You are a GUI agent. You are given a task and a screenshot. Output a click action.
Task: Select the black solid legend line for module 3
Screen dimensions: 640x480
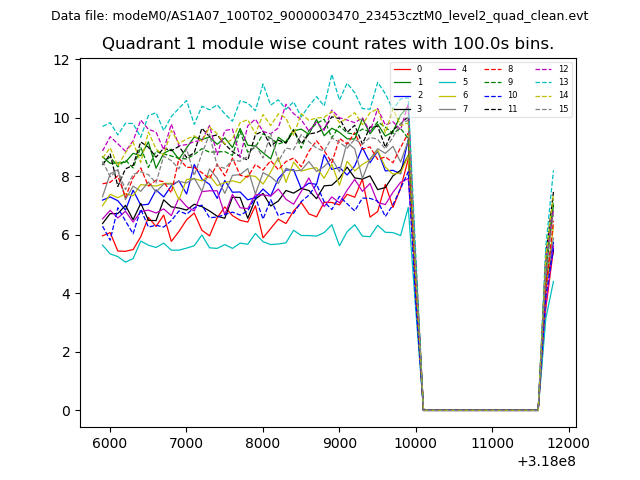[x=402, y=109]
